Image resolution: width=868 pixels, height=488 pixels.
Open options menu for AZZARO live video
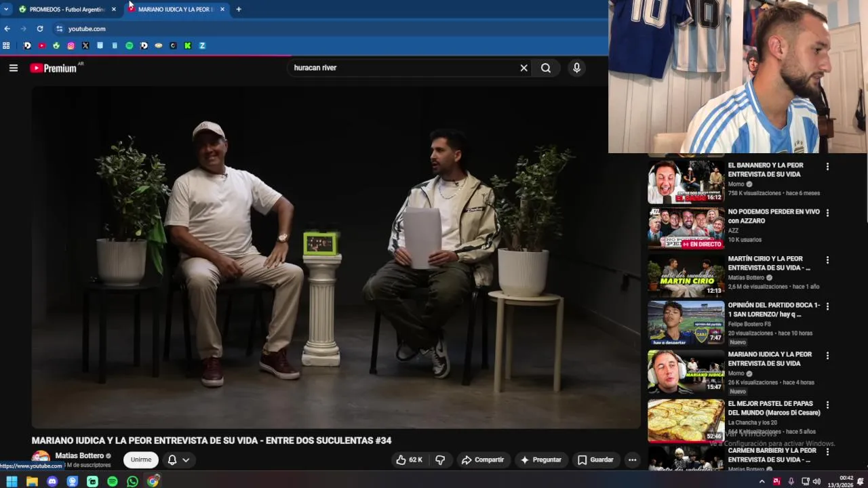(827, 212)
